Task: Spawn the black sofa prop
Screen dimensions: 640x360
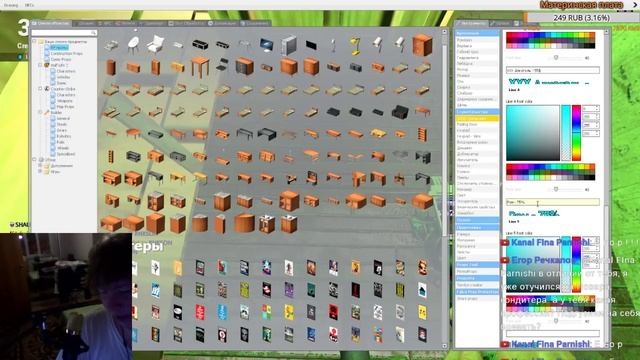Action: pyautogui.click(x=400, y=111)
